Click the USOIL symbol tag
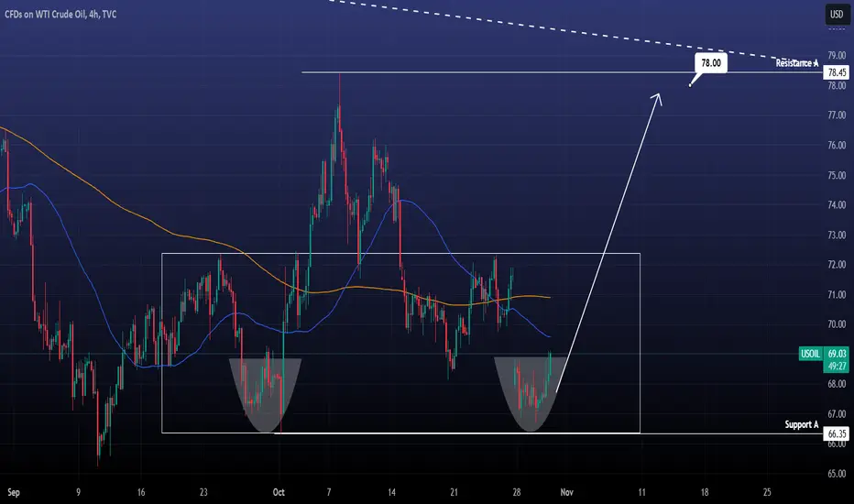The height and width of the screenshot is (504, 854). 810,354
